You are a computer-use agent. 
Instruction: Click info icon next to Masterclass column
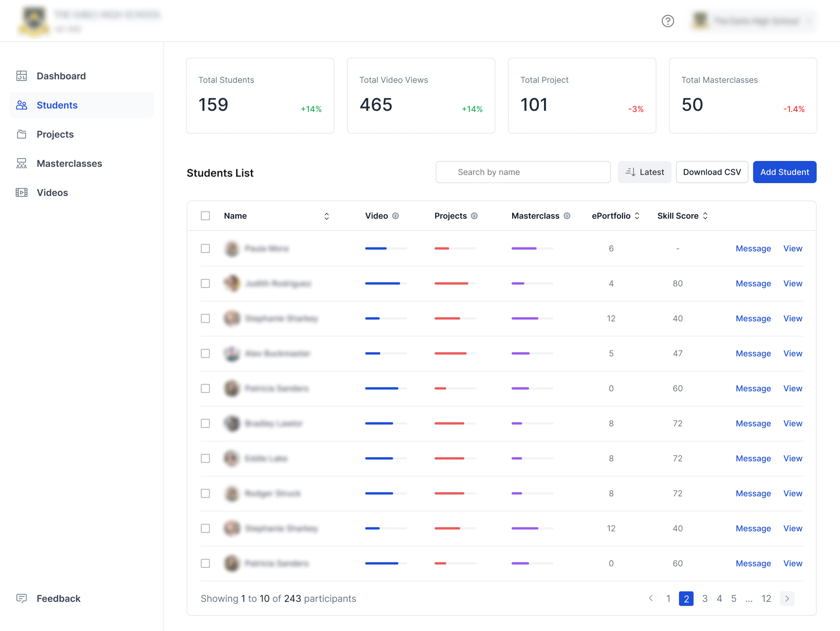click(567, 216)
